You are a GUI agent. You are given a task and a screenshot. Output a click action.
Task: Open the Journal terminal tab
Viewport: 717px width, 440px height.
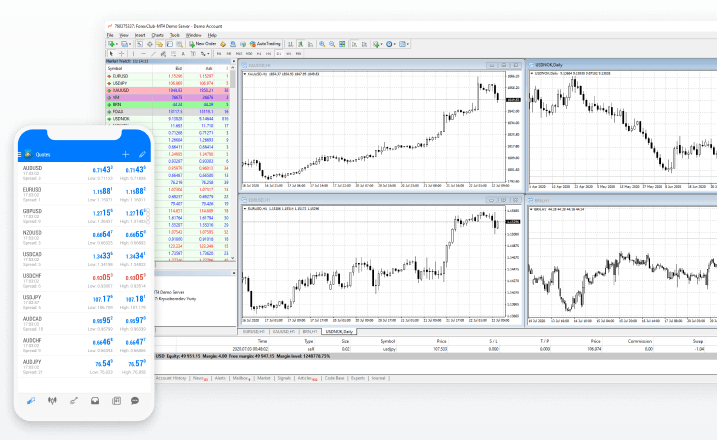[378, 378]
